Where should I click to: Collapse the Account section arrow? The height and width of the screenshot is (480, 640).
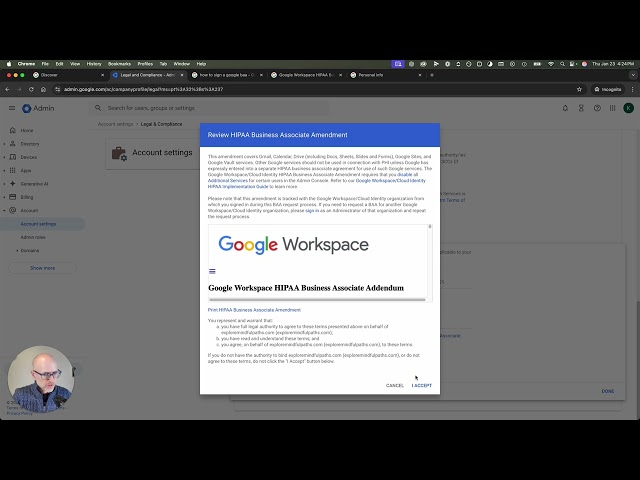pyautogui.click(x=4, y=211)
